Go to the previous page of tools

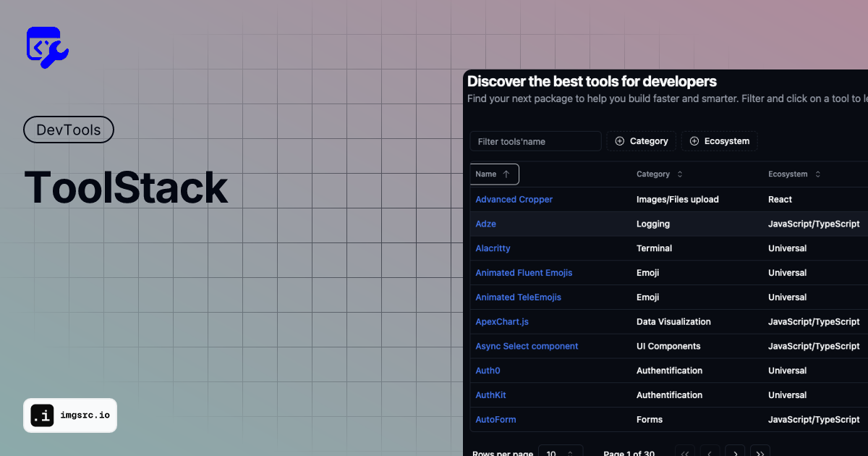710,452
